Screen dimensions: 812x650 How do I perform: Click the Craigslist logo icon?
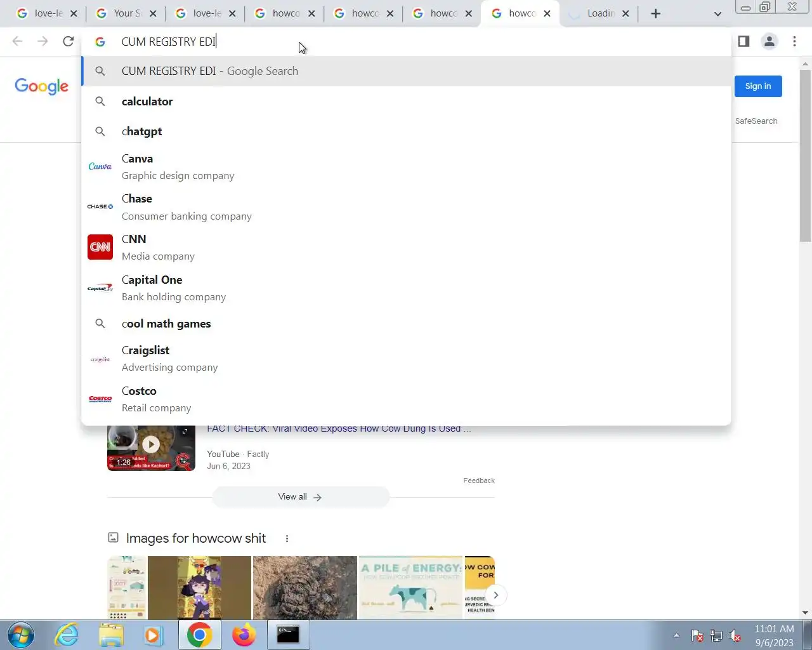(x=100, y=359)
